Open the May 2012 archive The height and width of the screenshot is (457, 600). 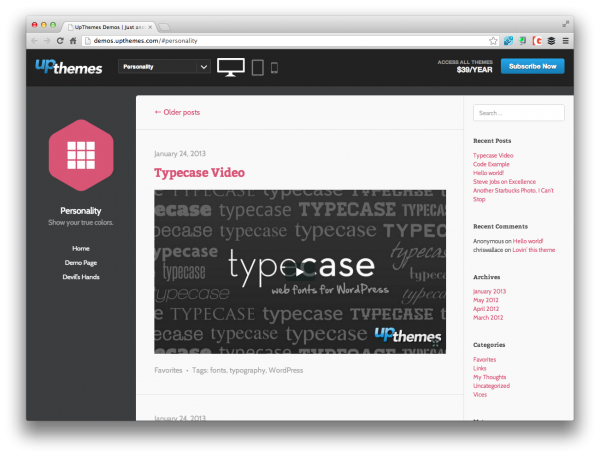[x=486, y=300]
